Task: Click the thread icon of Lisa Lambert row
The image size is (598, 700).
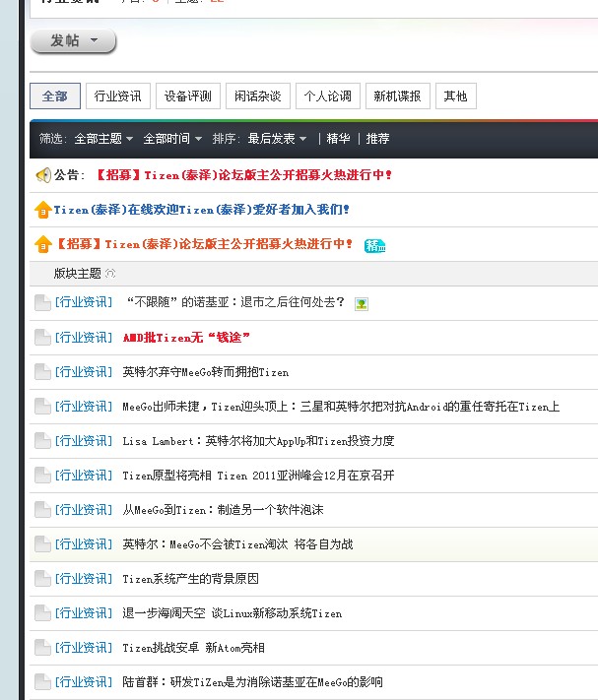Action: pos(43,441)
